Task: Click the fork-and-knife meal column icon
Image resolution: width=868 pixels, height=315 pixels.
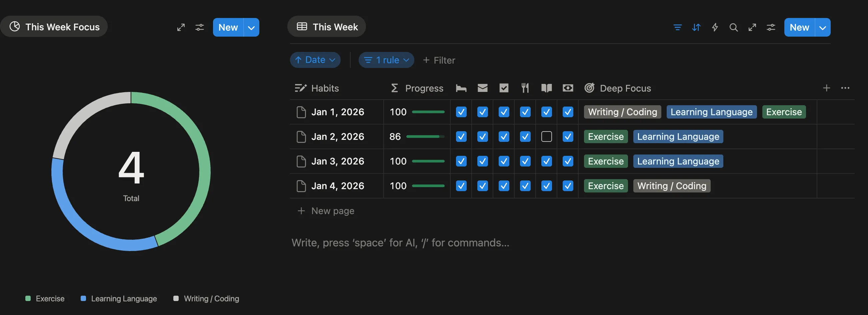Action: click(x=525, y=88)
